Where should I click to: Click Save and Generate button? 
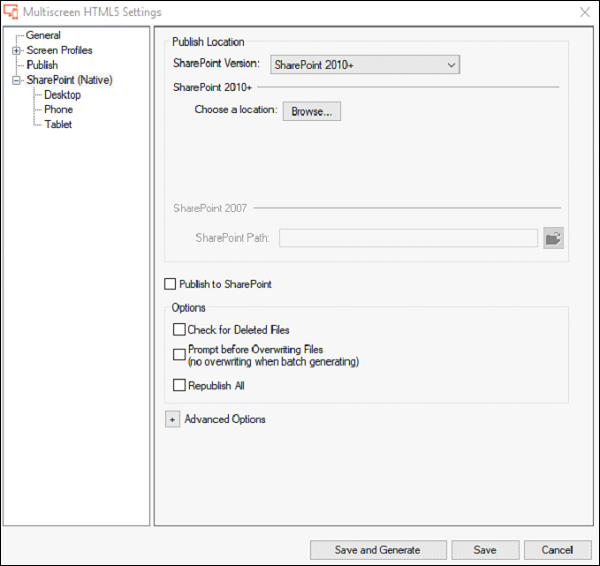pos(377,549)
